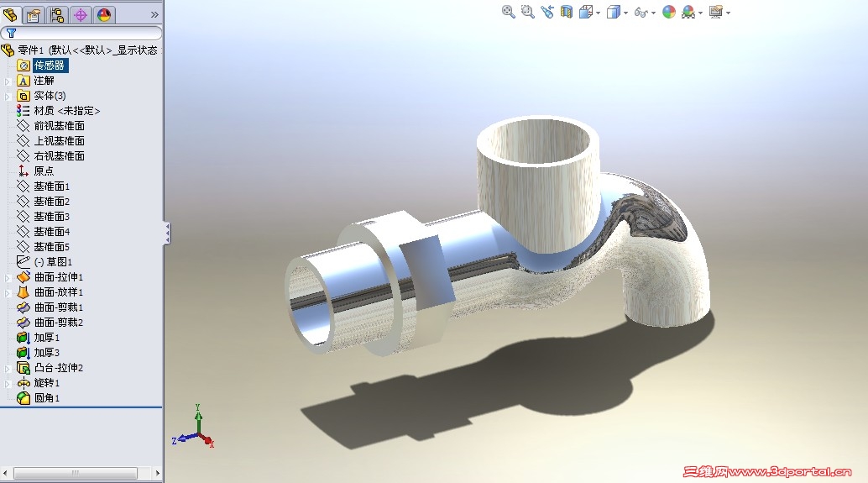The height and width of the screenshot is (483, 868).
Task: Click the 基准面2 plane icon
Action: pyautogui.click(x=24, y=201)
